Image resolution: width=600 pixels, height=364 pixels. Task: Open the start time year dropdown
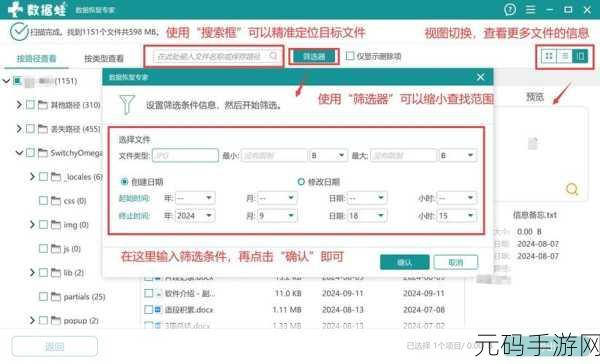click(x=195, y=198)
